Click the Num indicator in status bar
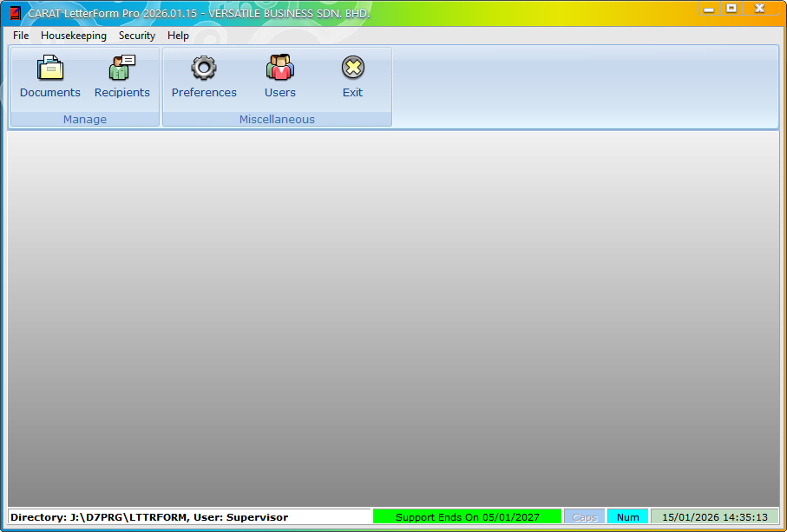The height and width of the screenshot is (532, 787). tap(627, 517)
